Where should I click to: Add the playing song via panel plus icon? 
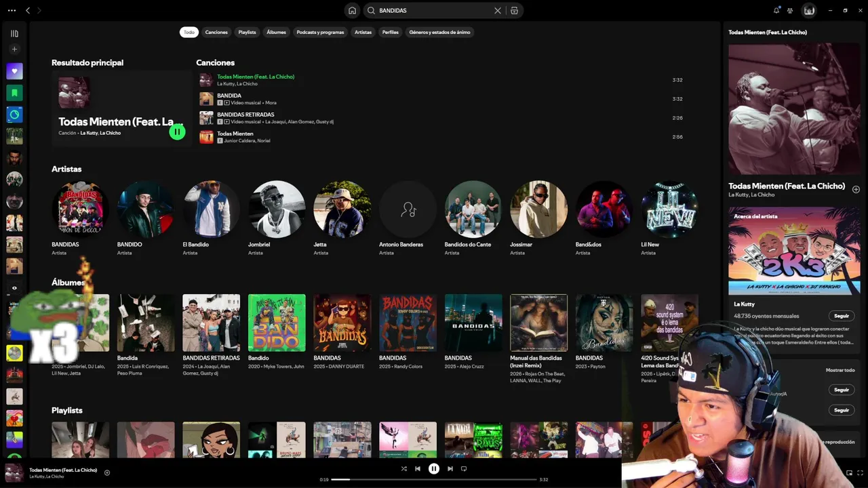click(856, 189)
